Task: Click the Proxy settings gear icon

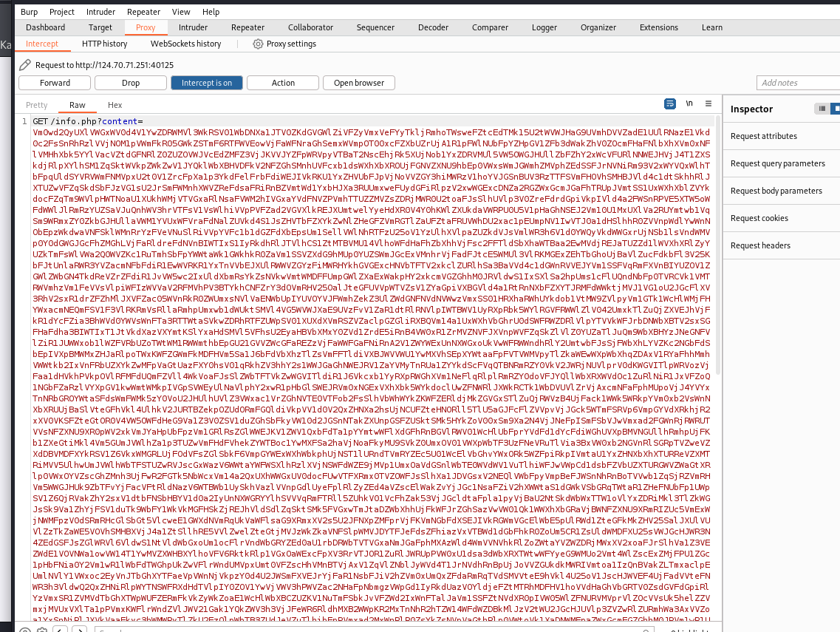Action: (x=258, y=44)
